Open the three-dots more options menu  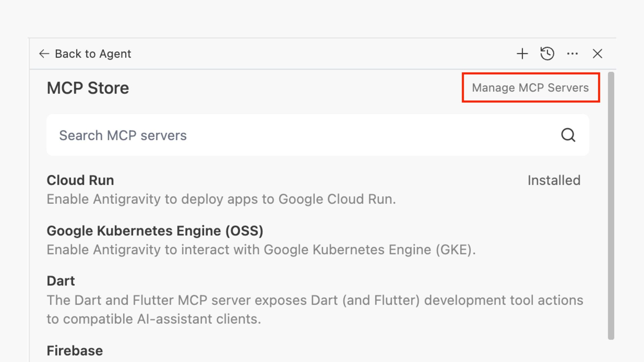click(572, 54)
